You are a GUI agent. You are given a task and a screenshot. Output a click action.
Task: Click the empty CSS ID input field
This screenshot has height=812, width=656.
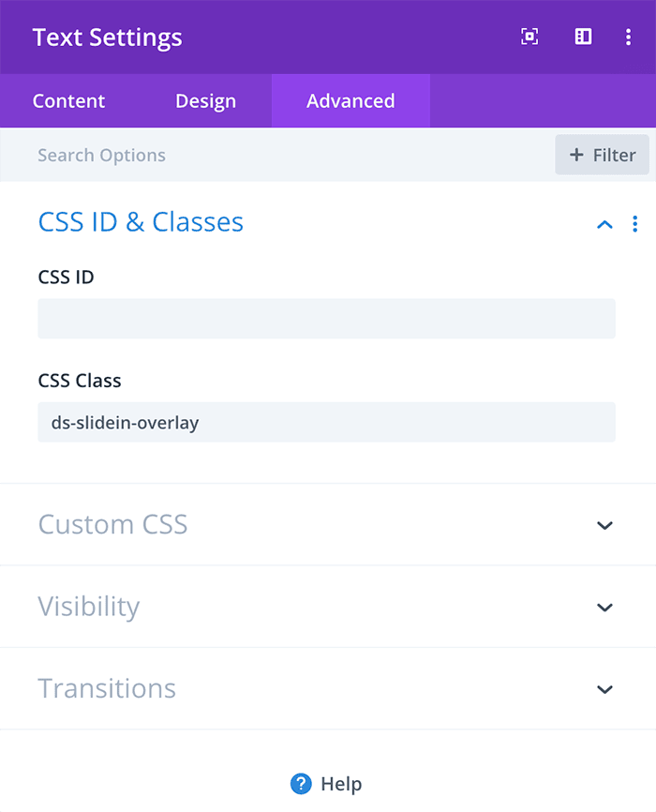click(x=327, y=319)
